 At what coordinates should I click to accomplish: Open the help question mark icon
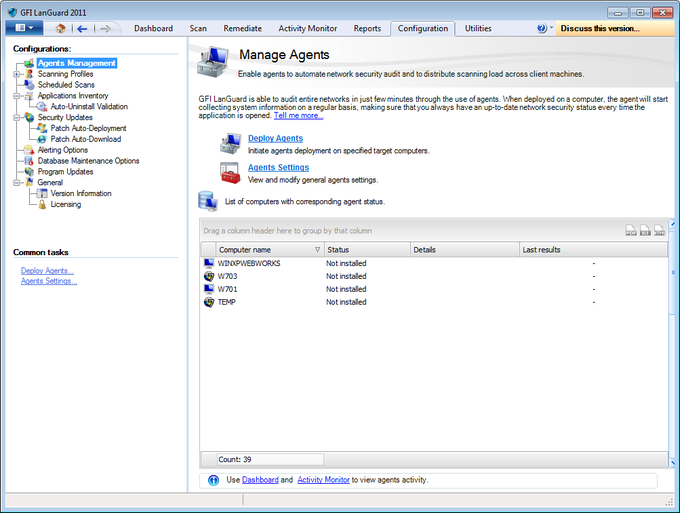pyautogui.click(x=541, y=28)
